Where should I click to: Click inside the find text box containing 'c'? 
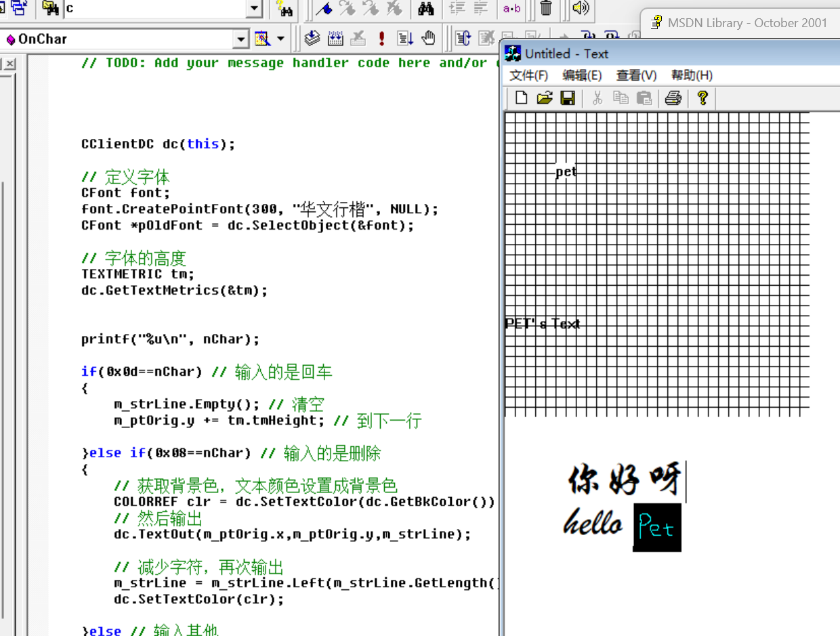click(x=154, y=9)
